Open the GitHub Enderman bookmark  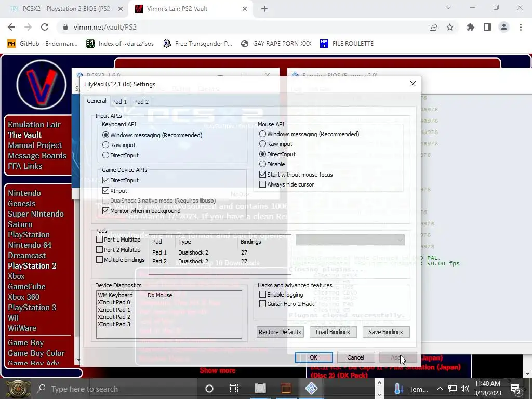tap(43, 44)
